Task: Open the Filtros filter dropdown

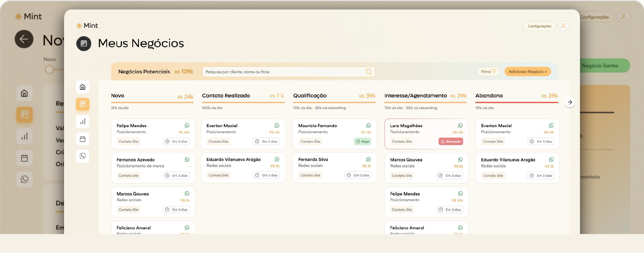Action: pyautogui.click(x=488, y=71)
